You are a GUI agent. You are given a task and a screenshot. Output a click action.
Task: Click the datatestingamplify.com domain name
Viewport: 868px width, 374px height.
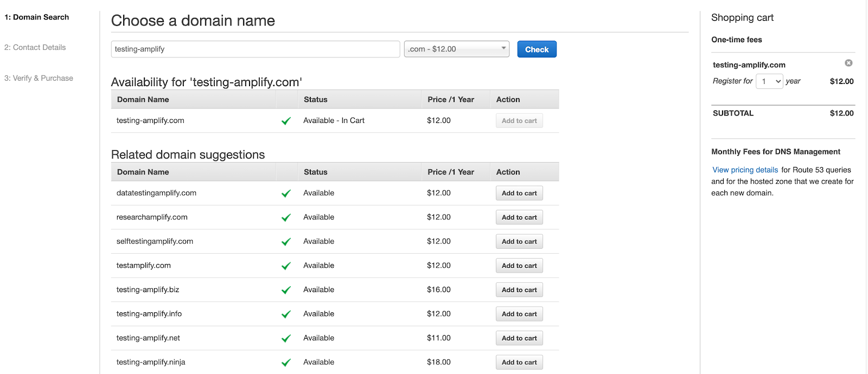tap(156, 193)
